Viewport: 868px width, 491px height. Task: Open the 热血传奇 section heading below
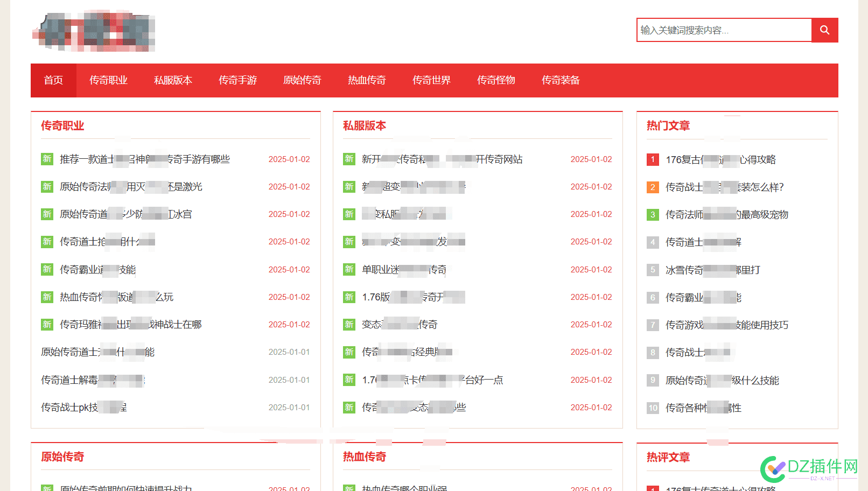pos(365,457)
